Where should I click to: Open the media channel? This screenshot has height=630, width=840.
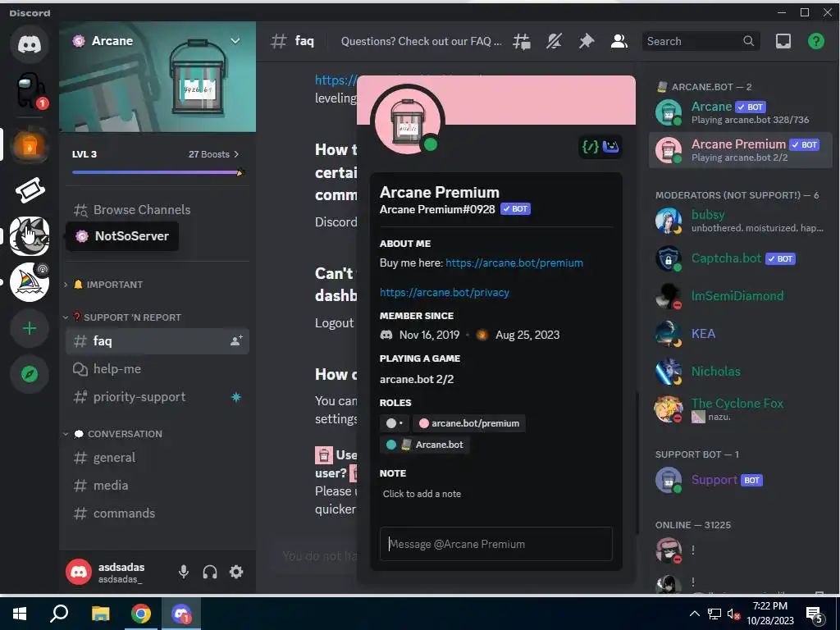[x=157, y=486]
